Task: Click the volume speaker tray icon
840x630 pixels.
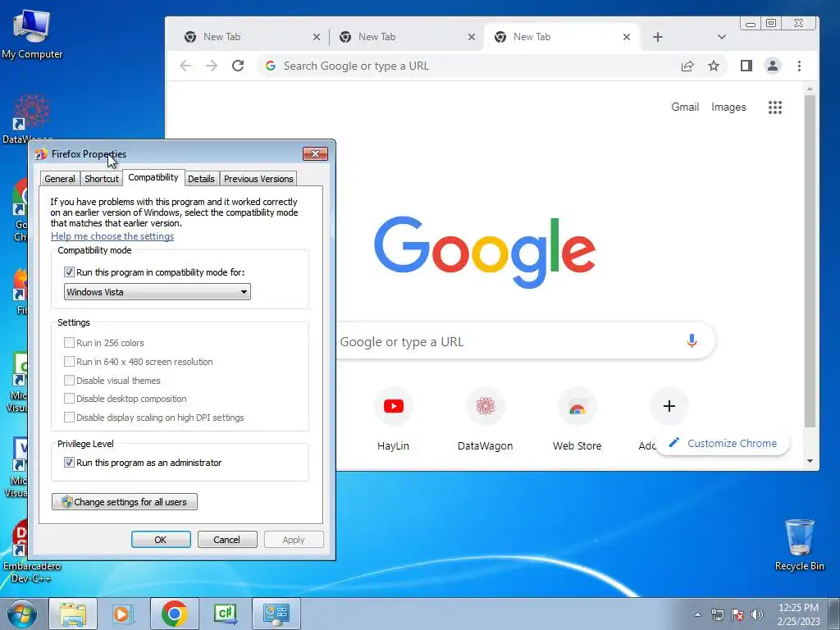Action: click(756, 614)
